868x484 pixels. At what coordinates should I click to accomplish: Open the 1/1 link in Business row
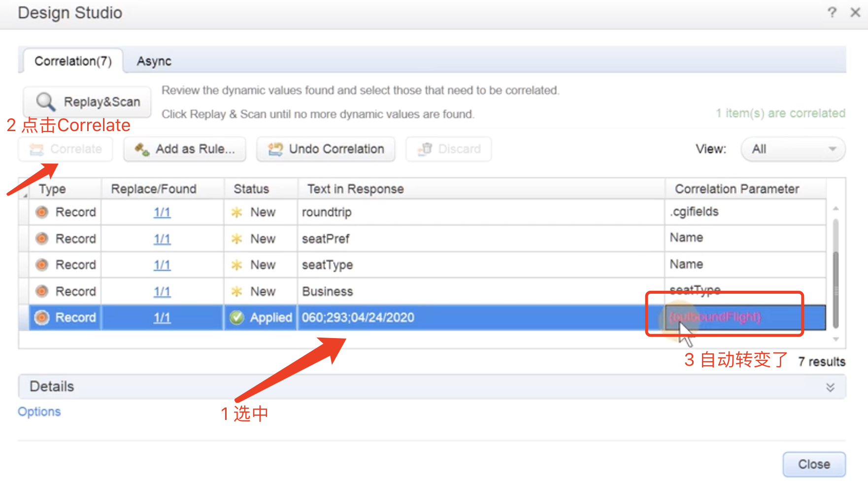coord(162,292)
